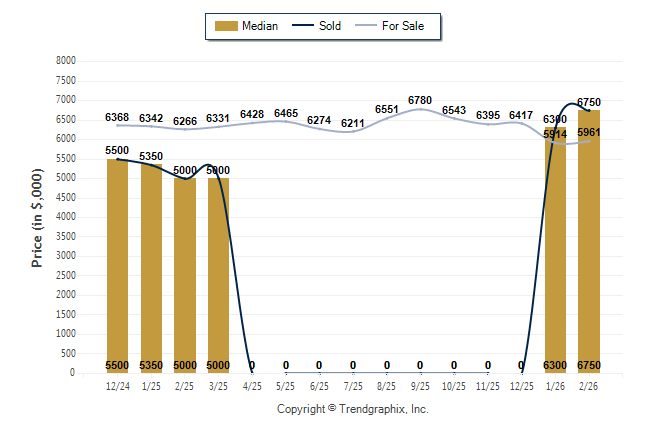This screenshot has width=646, height=434.
Task: Click the 6780 For Sale data label
Action: [420, 100]
